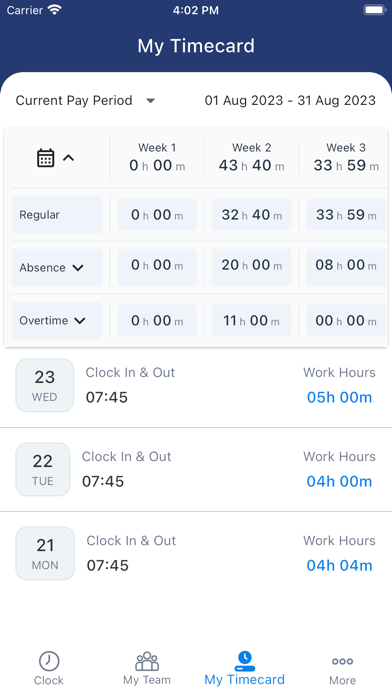392x696 pixels.
Task: Tap the calendar icon in summary table
Action: pos(45,158)
